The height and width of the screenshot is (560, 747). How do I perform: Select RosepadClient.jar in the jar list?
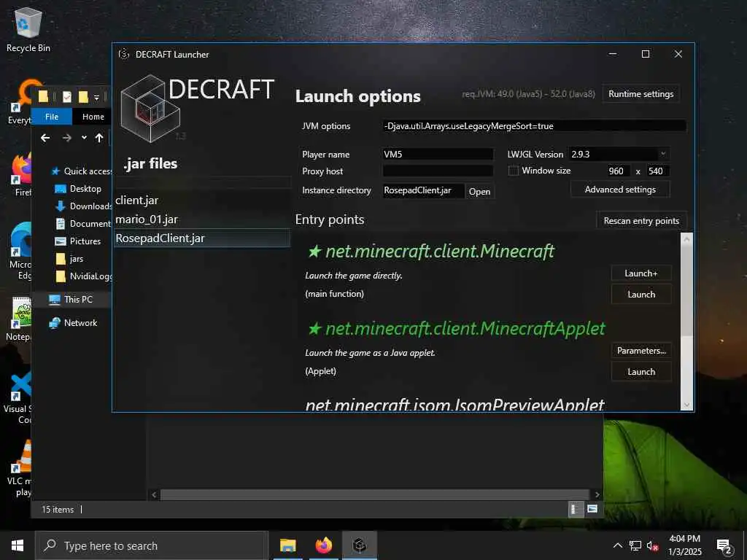click(202, 238)
